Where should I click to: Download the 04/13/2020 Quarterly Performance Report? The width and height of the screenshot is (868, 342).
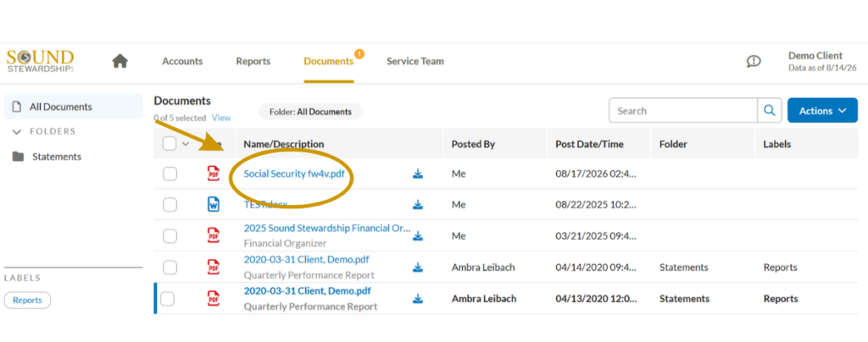pos(417,299)
